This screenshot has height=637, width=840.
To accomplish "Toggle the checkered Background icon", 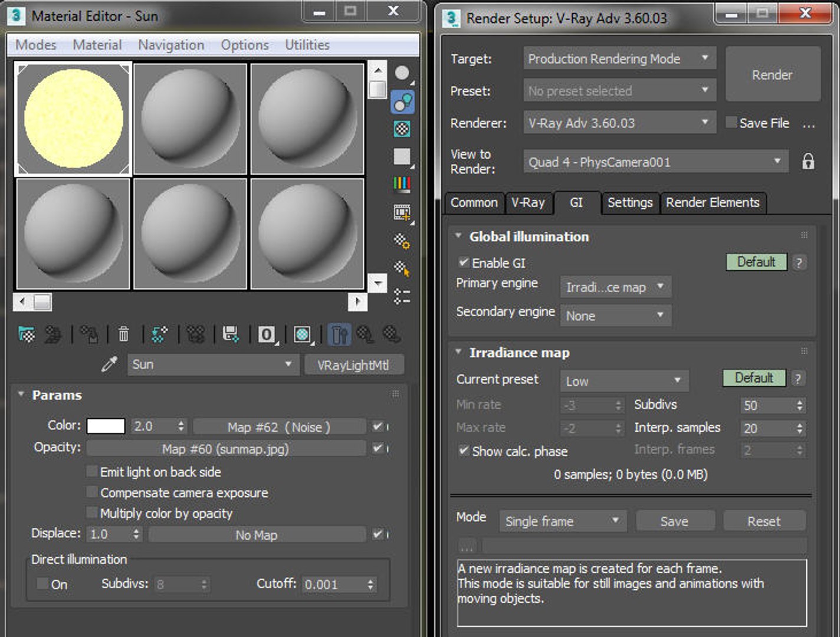I will [402, 129].
